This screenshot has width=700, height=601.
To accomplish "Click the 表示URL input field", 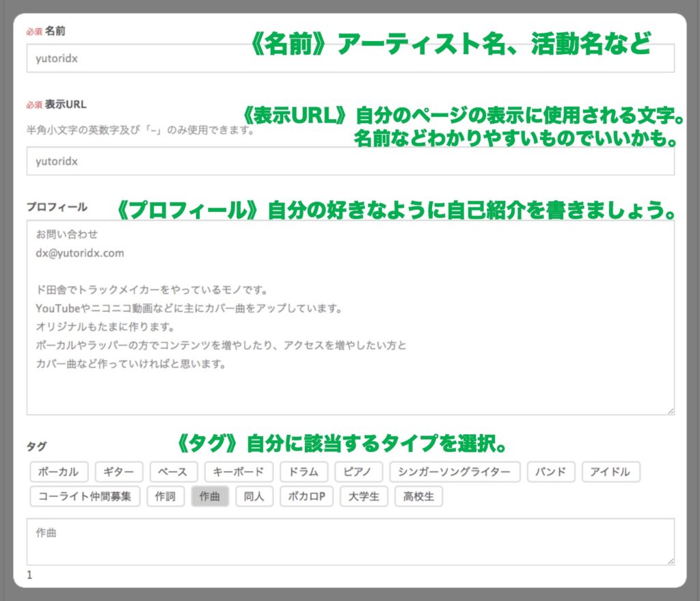I will coord(351,161).
